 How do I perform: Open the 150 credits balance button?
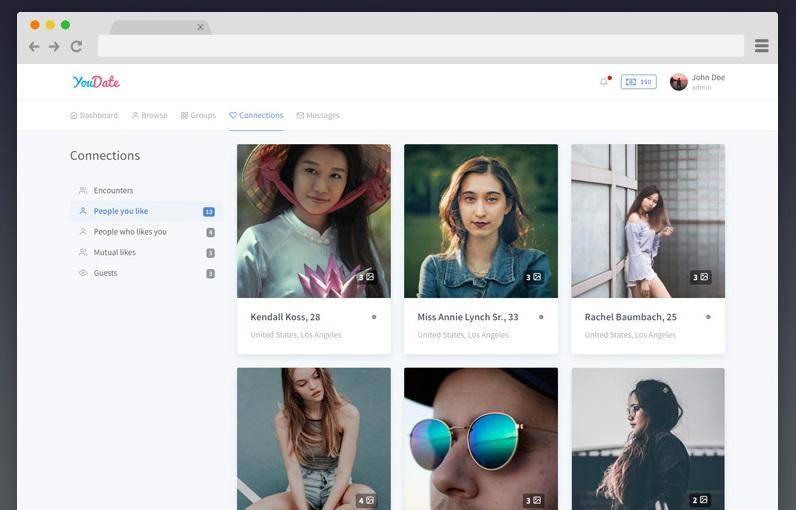(x=639, y=82)
